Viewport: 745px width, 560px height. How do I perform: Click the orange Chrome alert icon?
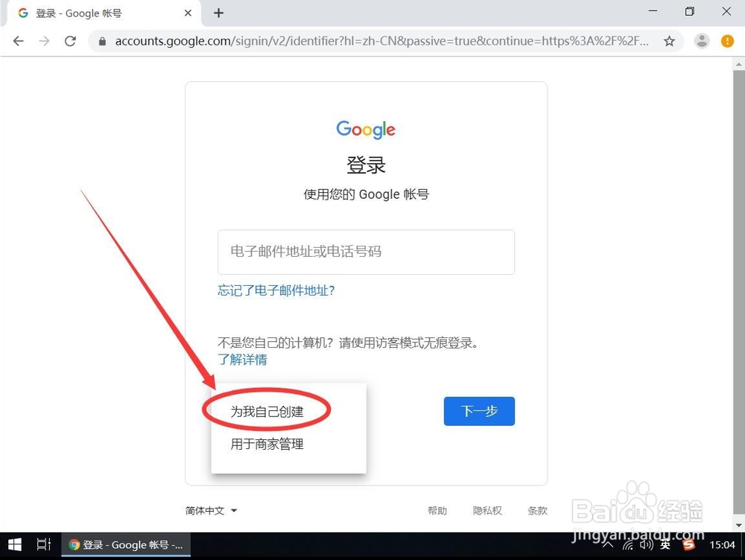tap(727, 41)
